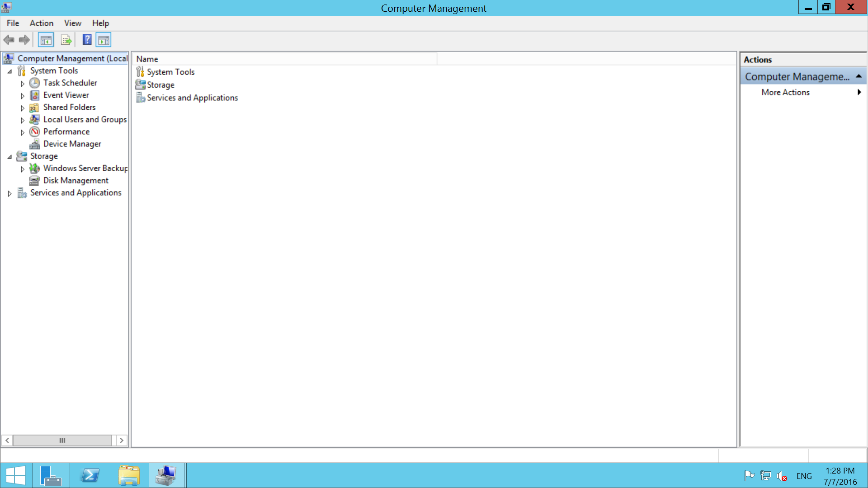Click the Windows Server Backup icon

(x=34, y=168)
